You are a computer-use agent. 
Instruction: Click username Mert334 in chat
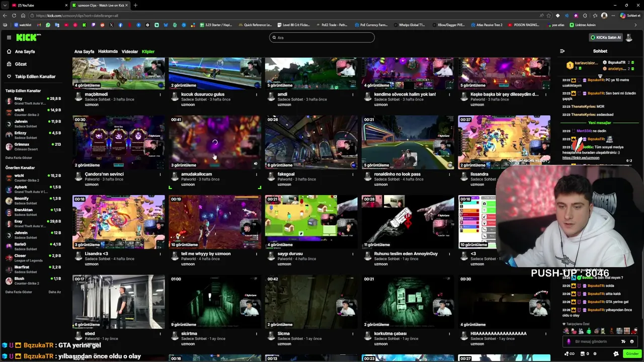coord(584,131)
